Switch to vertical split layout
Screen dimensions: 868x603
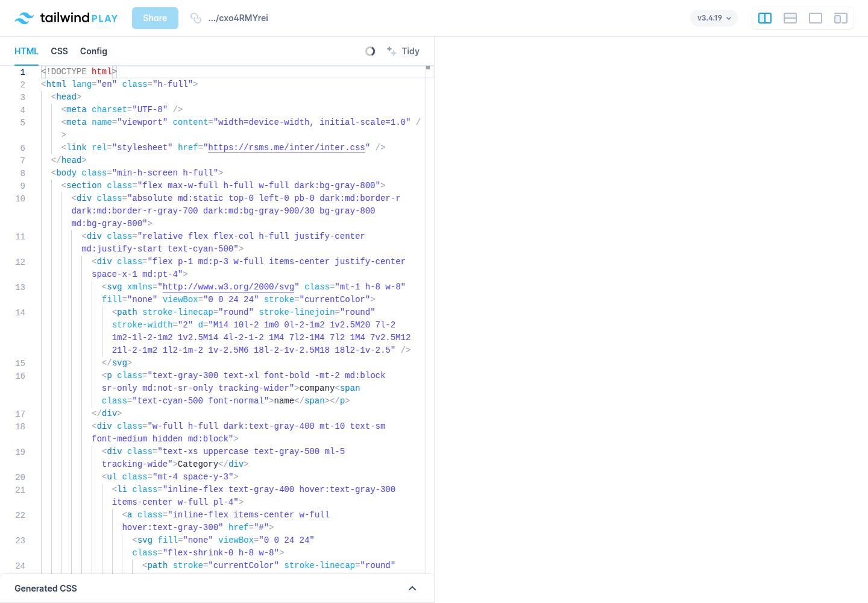pyautogui.click(x=765, y=18)
